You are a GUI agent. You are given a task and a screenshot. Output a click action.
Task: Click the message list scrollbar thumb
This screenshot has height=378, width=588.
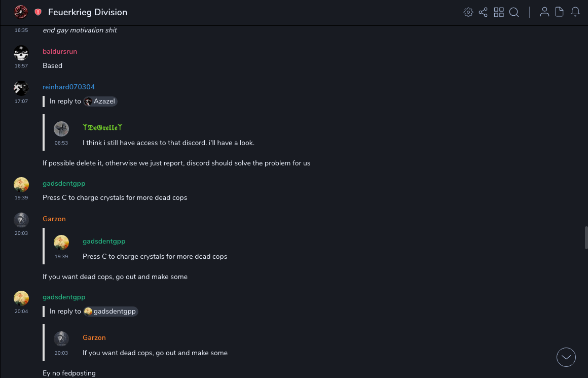click(586, 237)
